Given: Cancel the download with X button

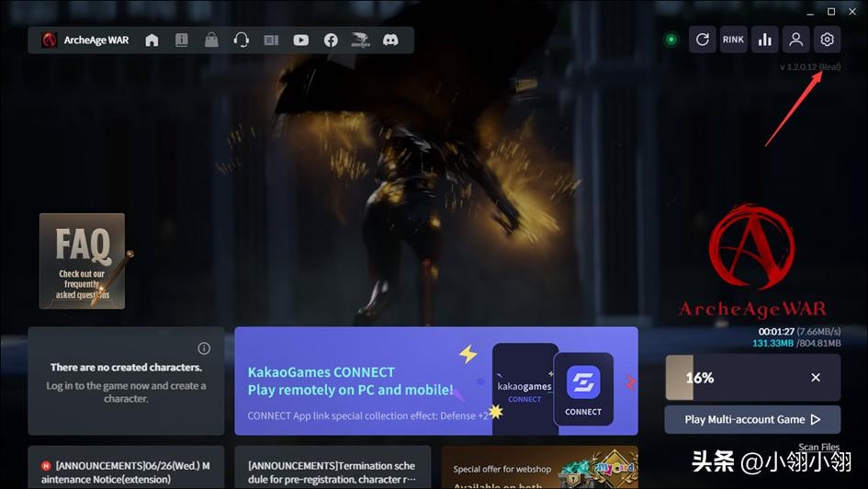Looking at the screenshot, I should click(x=816, y=378).
